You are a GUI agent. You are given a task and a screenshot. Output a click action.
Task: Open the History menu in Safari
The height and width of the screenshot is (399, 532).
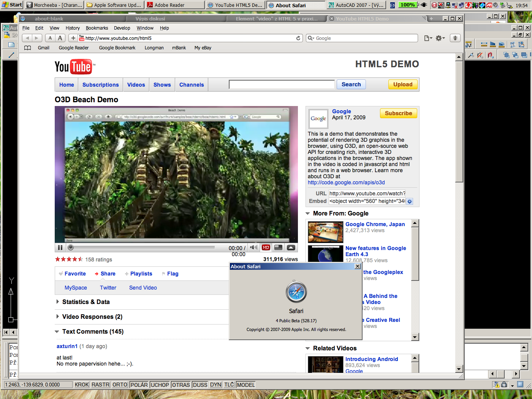point(73,28)
